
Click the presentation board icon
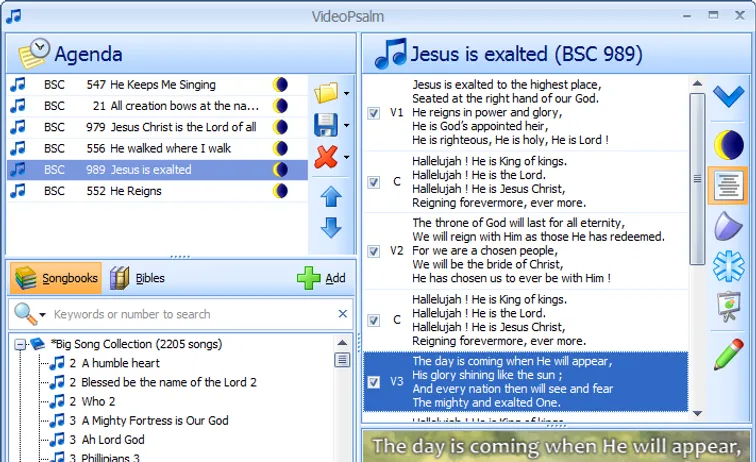(x=728, y=309)
